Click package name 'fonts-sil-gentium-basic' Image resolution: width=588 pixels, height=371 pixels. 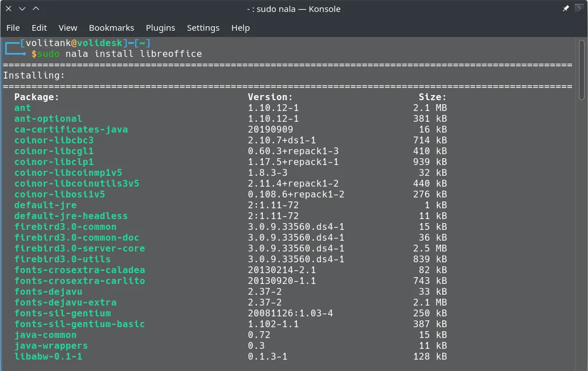80,324
